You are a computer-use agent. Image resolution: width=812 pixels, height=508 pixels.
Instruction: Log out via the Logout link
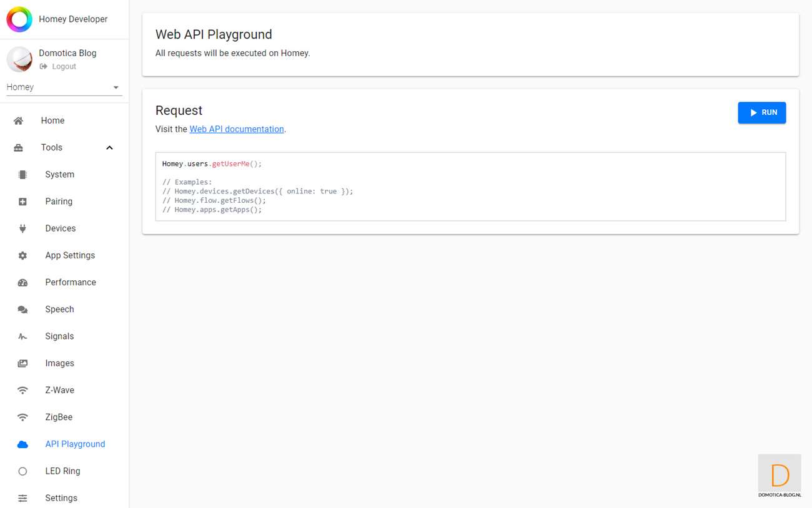click(x=64, y=67)
